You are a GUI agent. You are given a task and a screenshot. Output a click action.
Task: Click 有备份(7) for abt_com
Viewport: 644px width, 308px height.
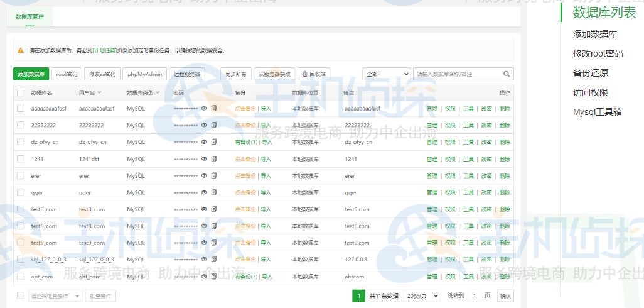246,277
